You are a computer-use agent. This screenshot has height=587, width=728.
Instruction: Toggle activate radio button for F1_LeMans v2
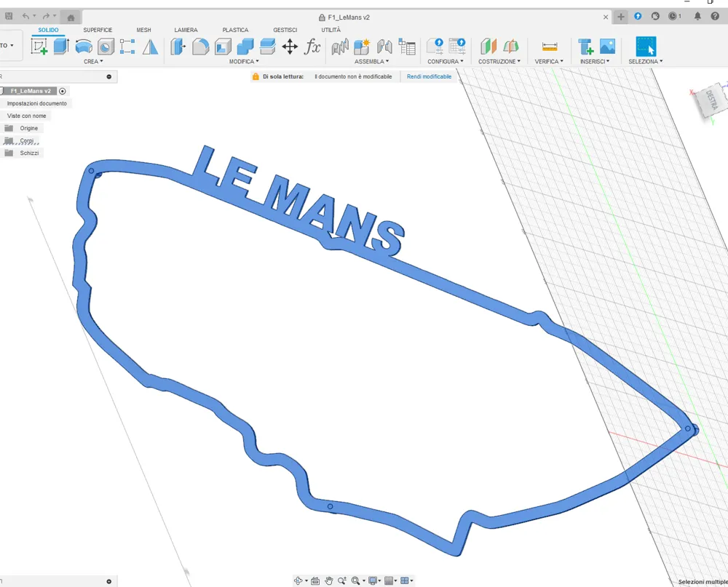63,91
